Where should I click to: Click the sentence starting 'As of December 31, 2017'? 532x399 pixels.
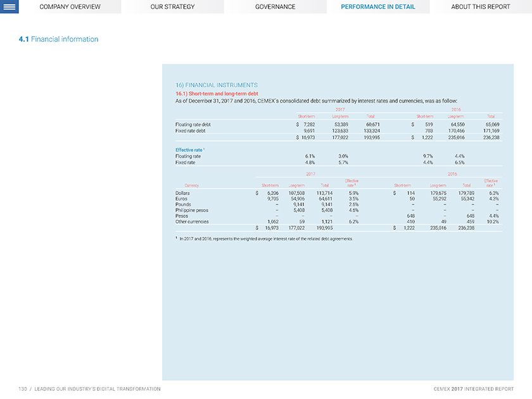(316, 101)
